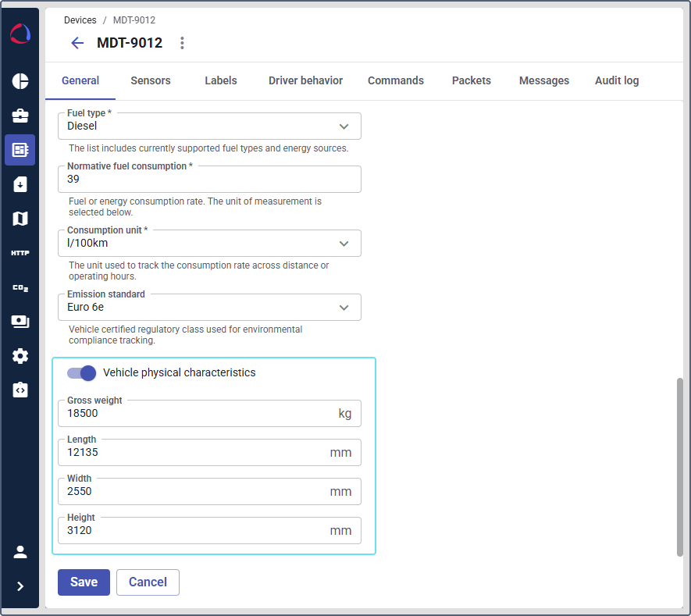
Task: Click the settings gear icon in sidebar
Action: coord(20,356)
